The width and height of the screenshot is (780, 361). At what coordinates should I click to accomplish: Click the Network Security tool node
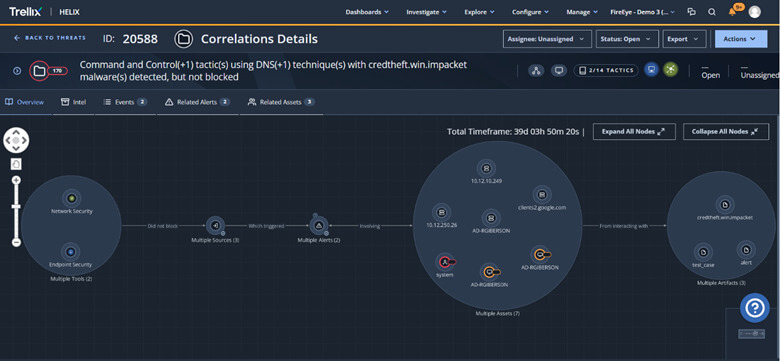click(x=72, y=198)
